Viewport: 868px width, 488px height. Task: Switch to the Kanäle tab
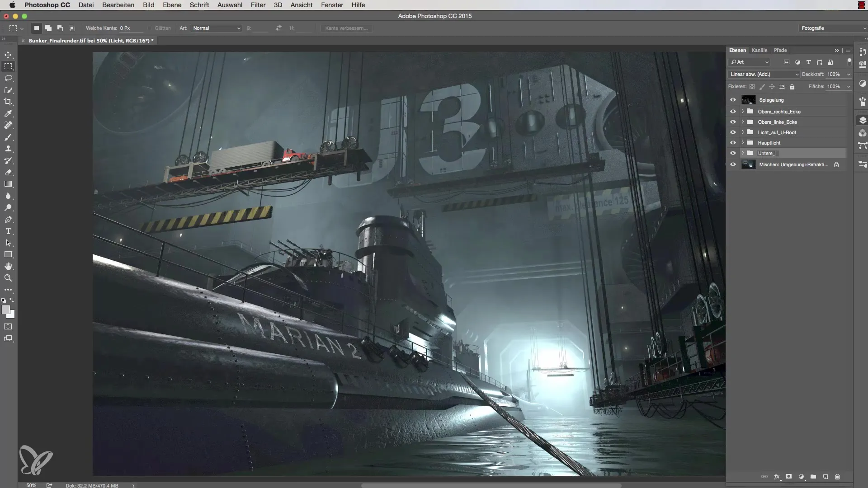759,50
